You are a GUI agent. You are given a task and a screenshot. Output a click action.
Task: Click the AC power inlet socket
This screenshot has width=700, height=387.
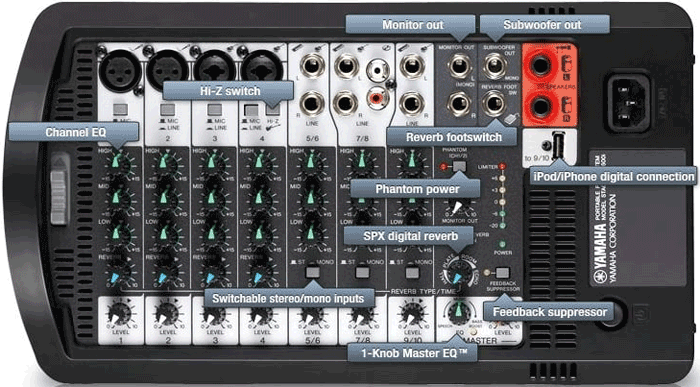[629, 103]
